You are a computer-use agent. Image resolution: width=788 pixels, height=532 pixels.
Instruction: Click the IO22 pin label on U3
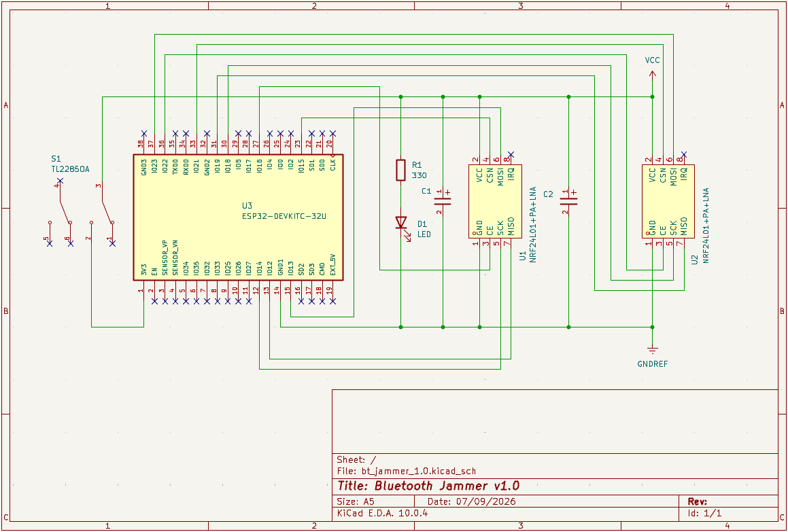tap(165, 166)
